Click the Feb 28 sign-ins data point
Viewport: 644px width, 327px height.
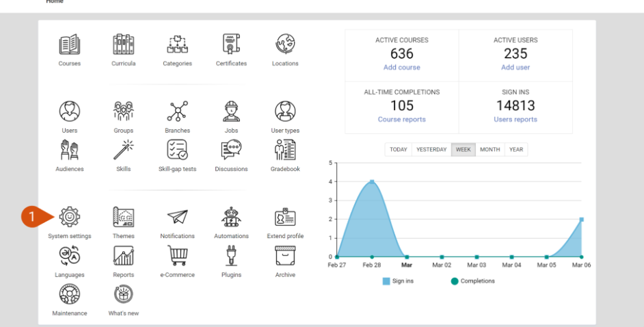[x=372, y=181]
